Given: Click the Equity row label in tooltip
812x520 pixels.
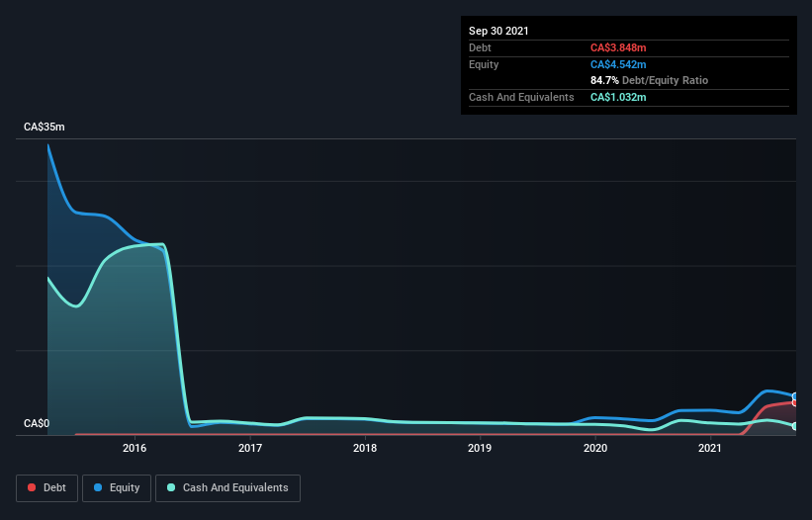Looking at the screenshot, I should (484, 64).
